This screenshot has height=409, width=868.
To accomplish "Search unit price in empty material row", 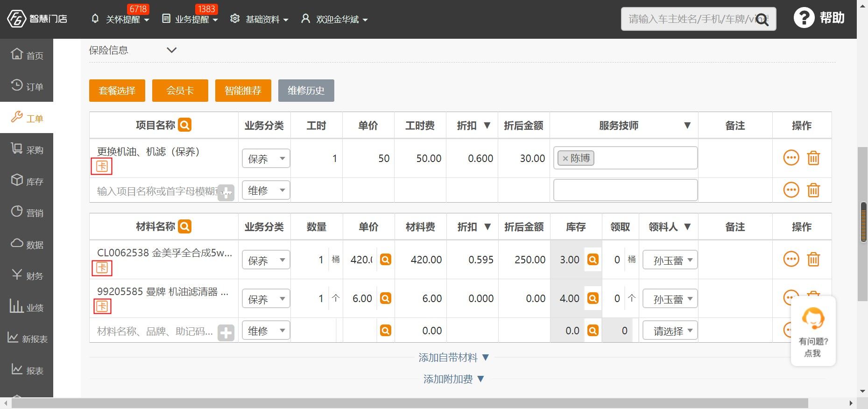I will 386,331.
